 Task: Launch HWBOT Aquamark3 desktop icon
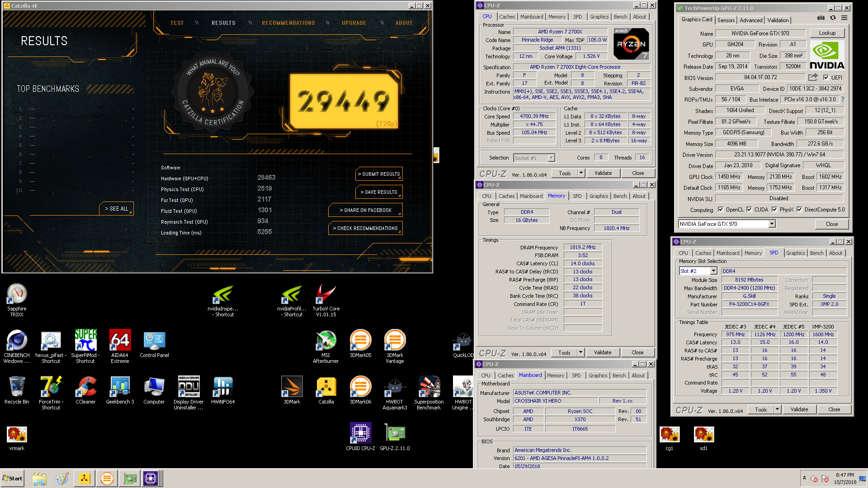point(395,393)
